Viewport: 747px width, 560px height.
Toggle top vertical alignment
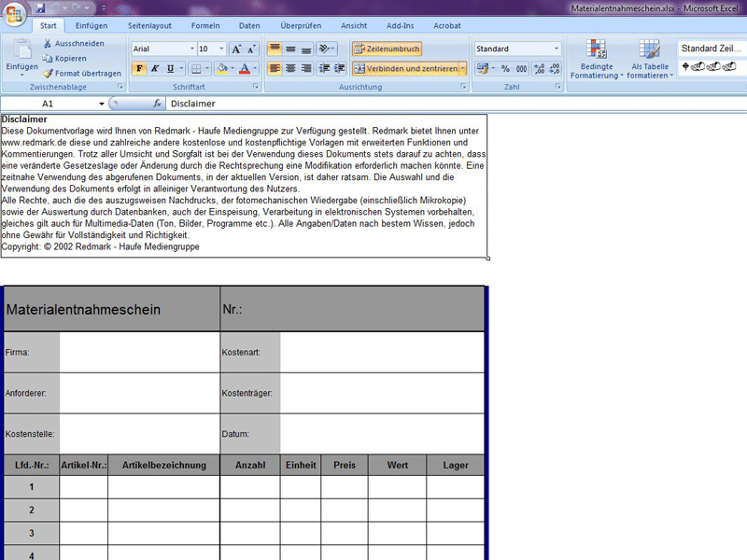pos(275,49)
